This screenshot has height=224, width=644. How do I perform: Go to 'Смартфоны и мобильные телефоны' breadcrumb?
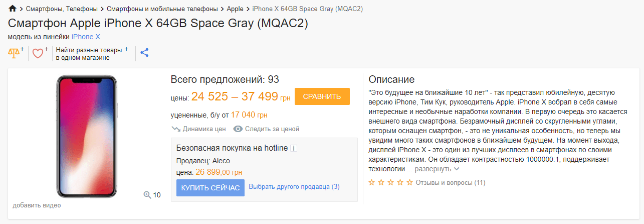pos(162,9)
